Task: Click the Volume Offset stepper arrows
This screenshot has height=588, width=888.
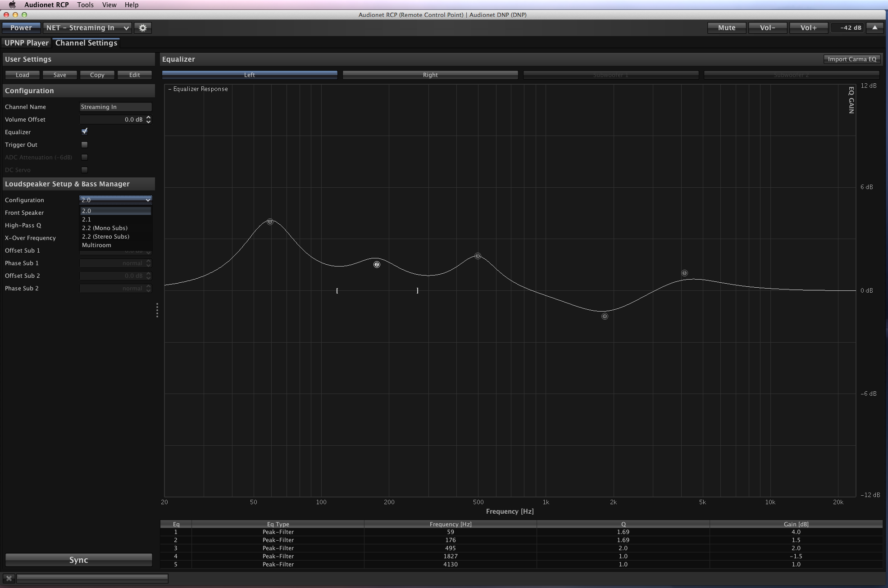Action: tap(148, 119)
